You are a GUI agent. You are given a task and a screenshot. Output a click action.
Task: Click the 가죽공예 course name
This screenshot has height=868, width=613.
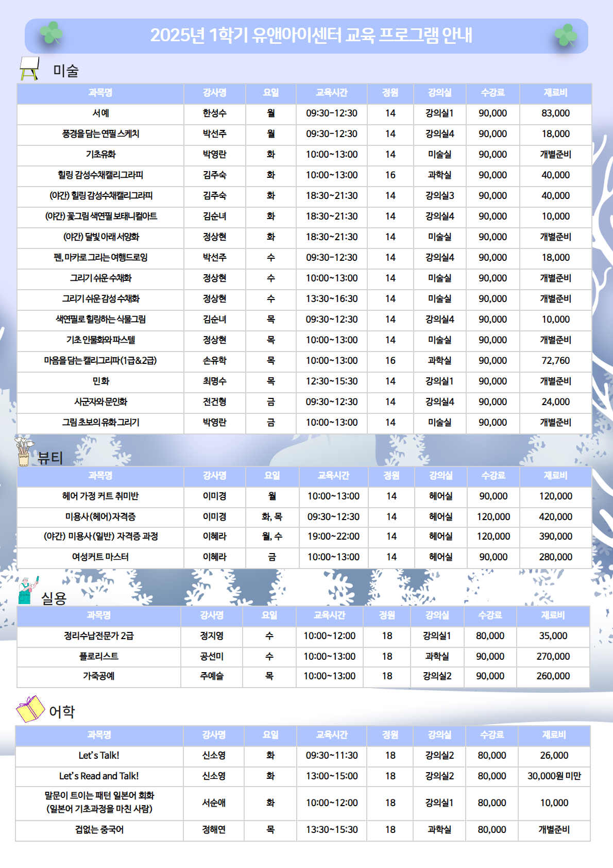[x=98, y=676]
